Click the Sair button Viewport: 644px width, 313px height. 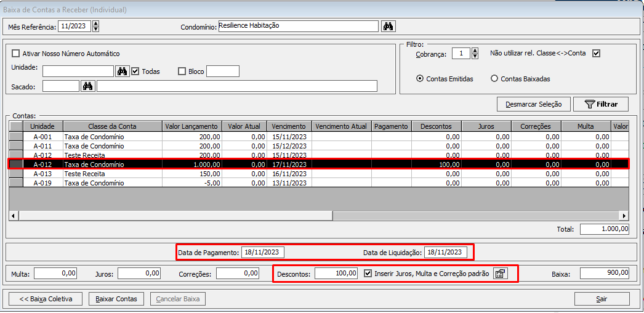pos(602,299)
